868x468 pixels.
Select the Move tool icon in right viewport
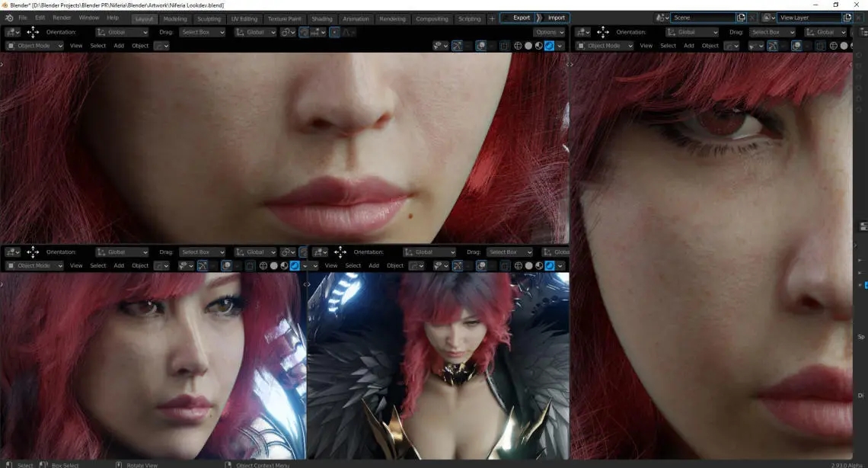pyautogui.click(x=603, y=32)
